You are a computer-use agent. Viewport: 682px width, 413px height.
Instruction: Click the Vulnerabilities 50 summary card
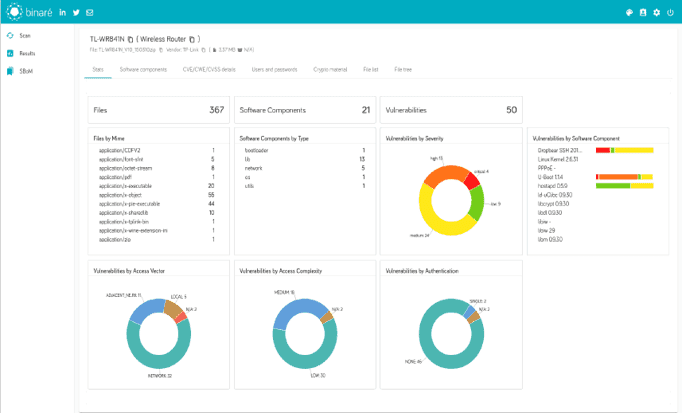pos(450,110)
